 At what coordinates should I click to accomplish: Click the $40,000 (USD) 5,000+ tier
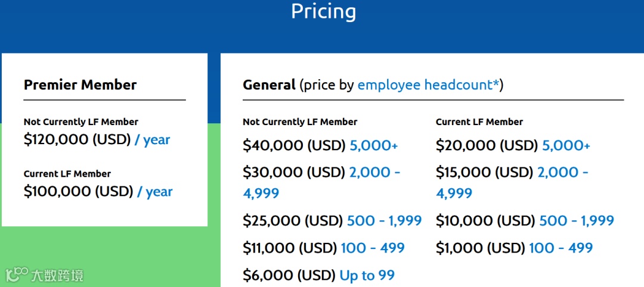click(x=320, y=145)
